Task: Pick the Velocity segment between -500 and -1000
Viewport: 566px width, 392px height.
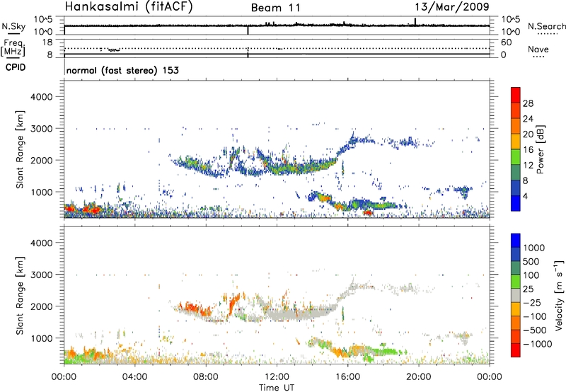Action: 516,336
